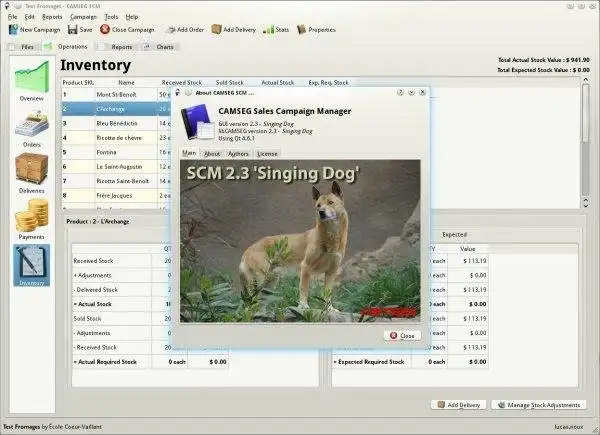Viewport: 600px width, 435px height.
Task: Click the Expected Required Stock row label
Action: (x=369, y=362)
